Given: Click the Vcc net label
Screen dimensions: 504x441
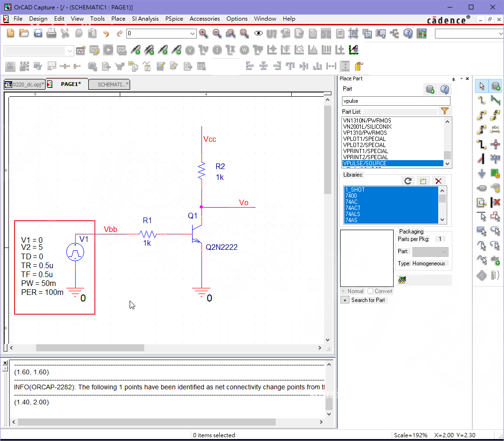Looking at the screenshot, I should pyautogui.click(x=209, y=139).
